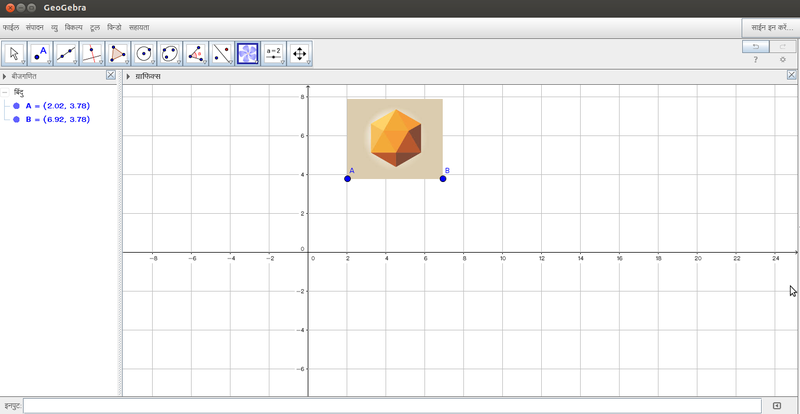Focus the इनपुट input bar field
The image size is (800, 414).
392,406
